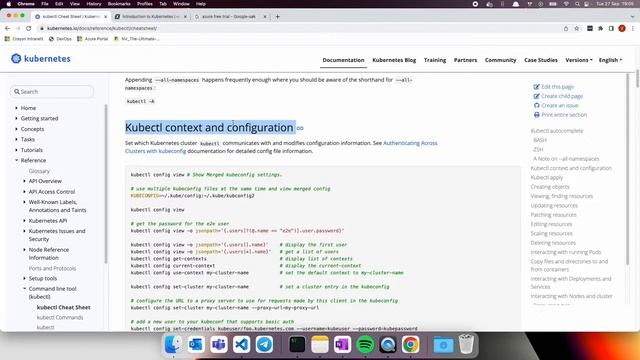Close the kubectl Cheat Sheet tab

(x=105, y=16)
